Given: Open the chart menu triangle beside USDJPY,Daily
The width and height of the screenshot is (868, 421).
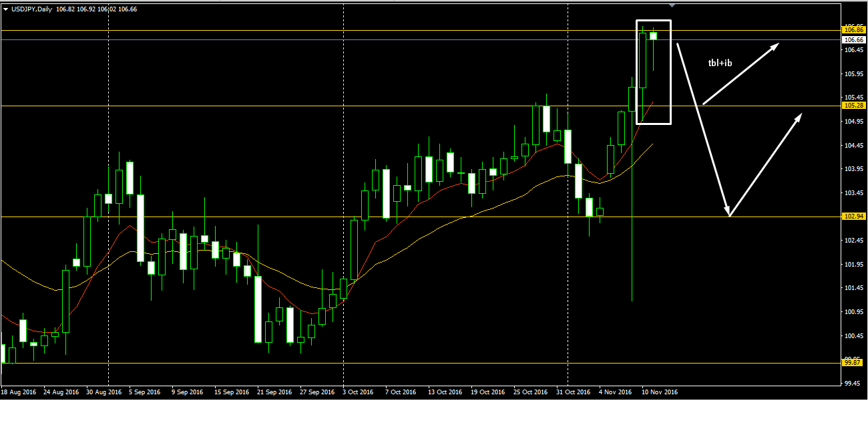Looking at the screenshot, I should click(5, 9).
